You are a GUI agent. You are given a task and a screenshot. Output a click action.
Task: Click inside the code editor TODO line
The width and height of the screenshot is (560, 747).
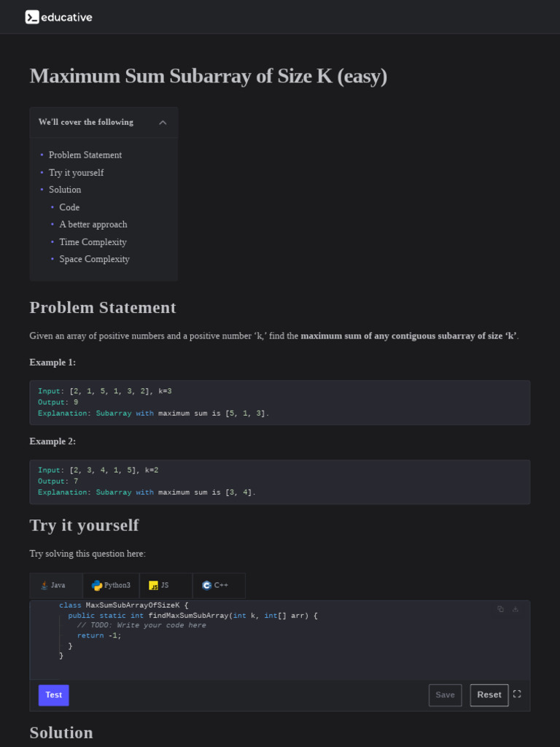click(141, 625)
